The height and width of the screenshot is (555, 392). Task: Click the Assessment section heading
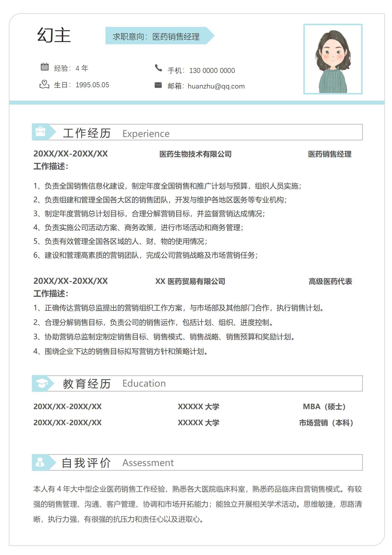pyautogui.click(x=148, y=463)
